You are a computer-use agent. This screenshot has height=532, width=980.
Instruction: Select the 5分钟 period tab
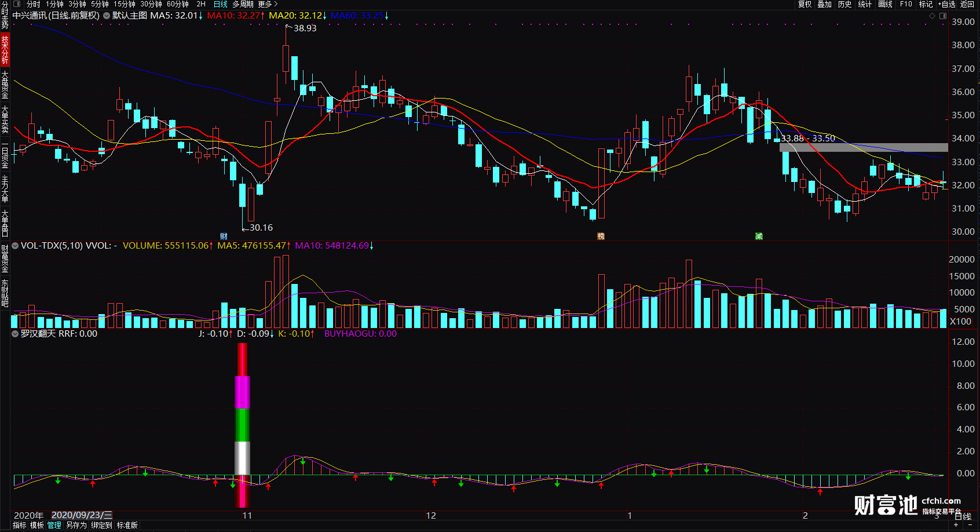click(100, 4)
